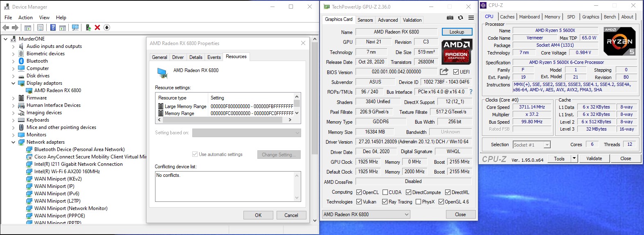Click the Disable device down-arrow icon
The width and height of the screenshot is (644, 235).
click(x=107, y=27)
